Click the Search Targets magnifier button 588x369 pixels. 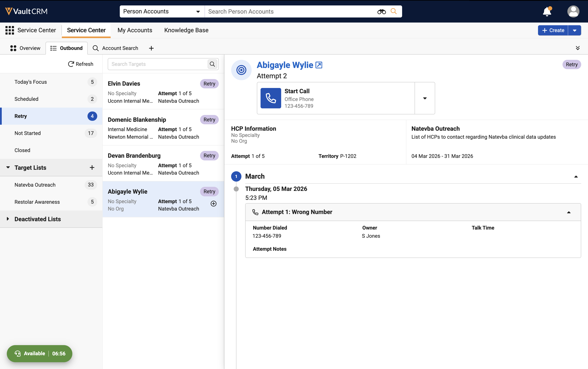click(212, 64)
